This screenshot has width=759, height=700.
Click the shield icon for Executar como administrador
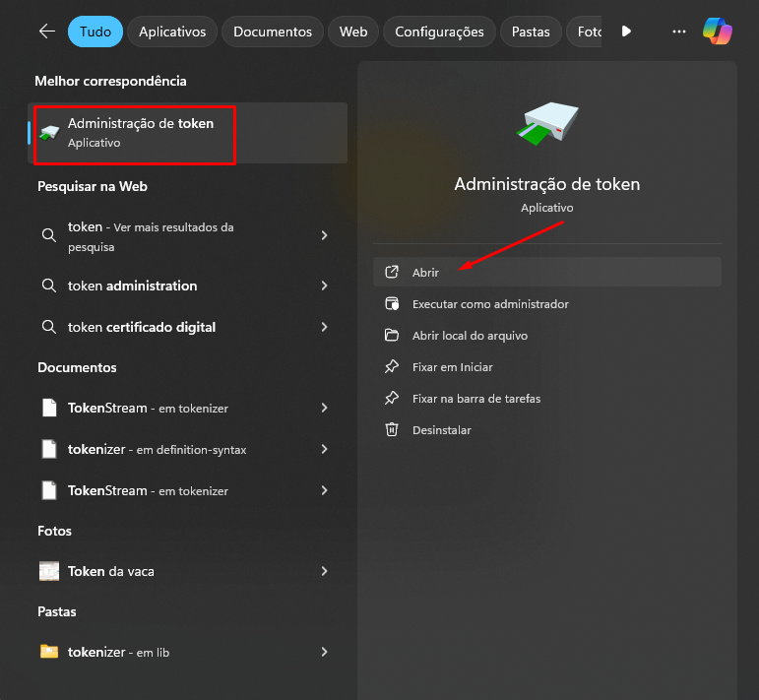[392, 304]
